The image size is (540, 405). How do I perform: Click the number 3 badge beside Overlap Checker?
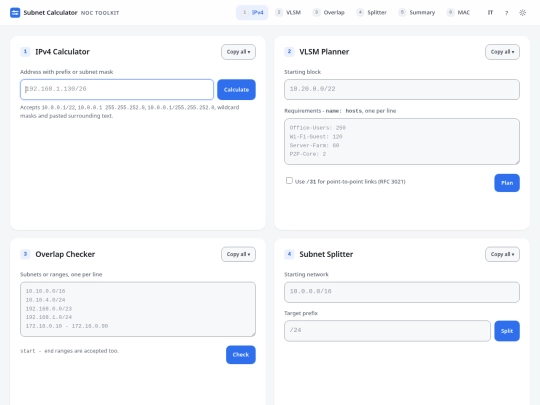pos(25,254)
